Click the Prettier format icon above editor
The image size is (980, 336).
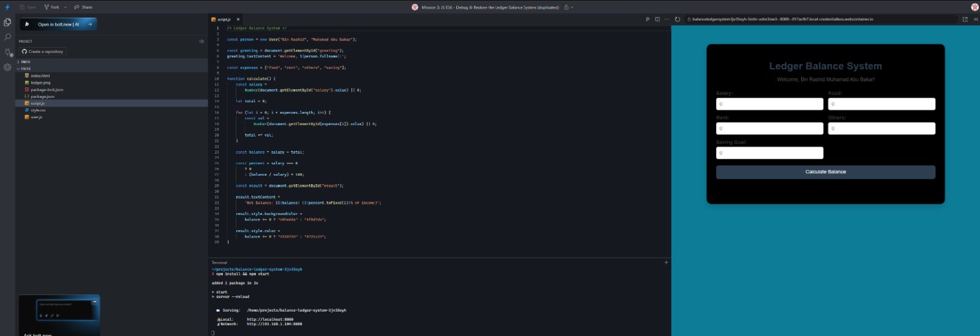[647, 20]
